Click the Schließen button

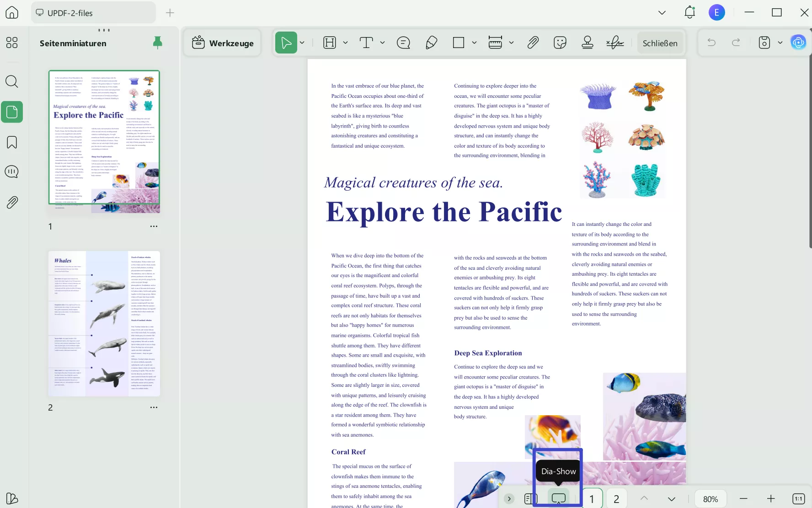point(660,43)
